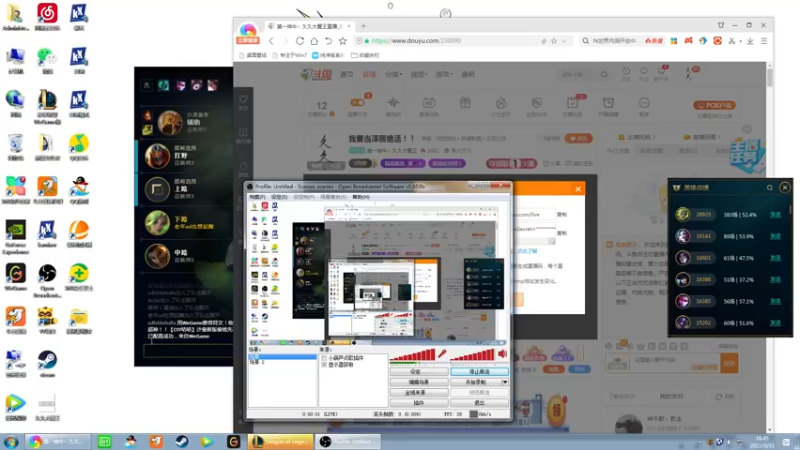Click the browser address bar URL
The height and width of the screenshot is (450, 800).
pos(416,41)
